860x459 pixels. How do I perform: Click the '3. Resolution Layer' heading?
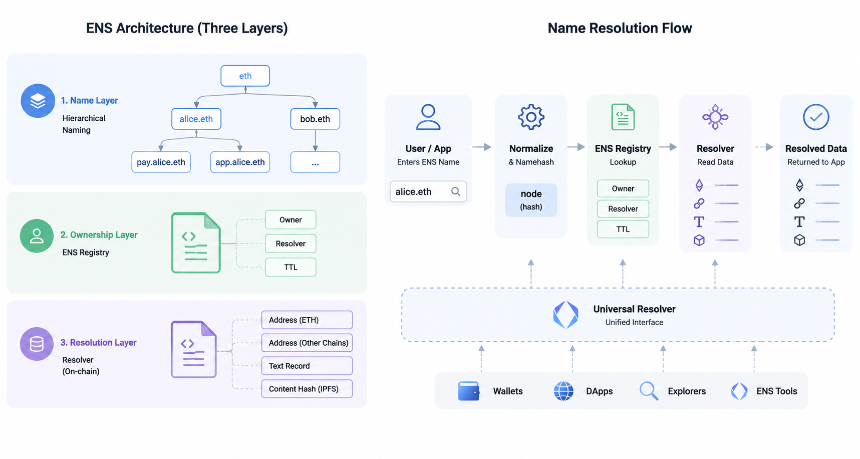98,343
